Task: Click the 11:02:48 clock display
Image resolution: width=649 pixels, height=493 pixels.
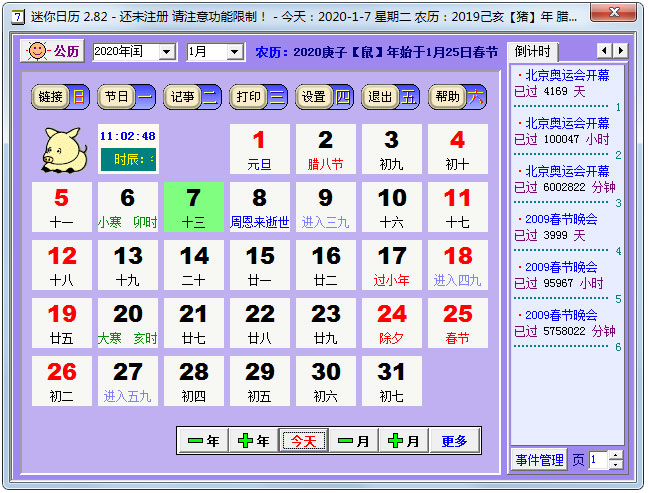Action: (127, 136)
